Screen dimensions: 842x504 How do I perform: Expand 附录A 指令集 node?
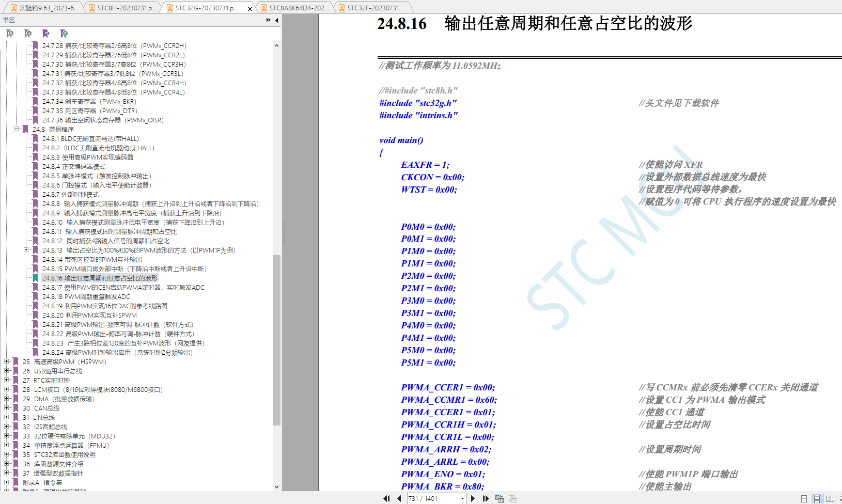[x=6, y=482]
